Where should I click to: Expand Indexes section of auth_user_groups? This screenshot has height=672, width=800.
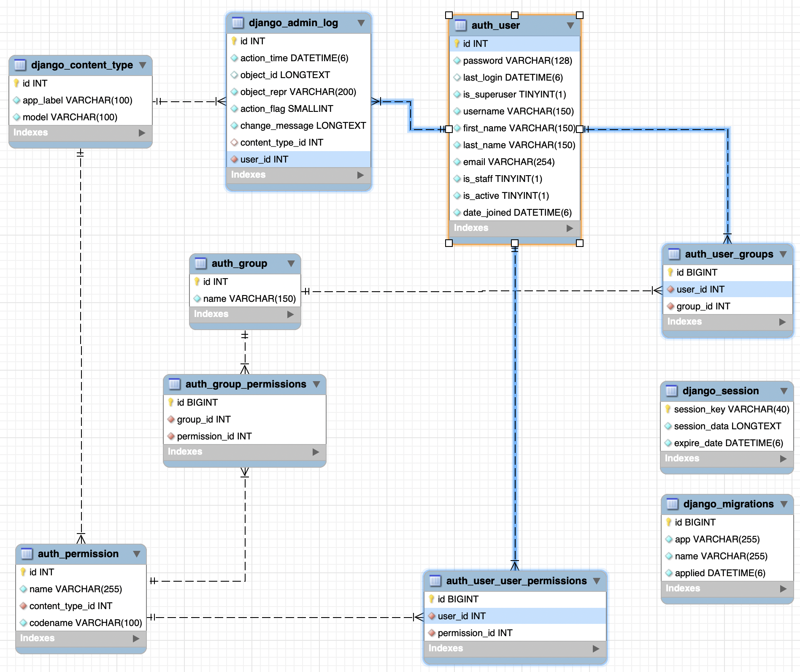782,322
